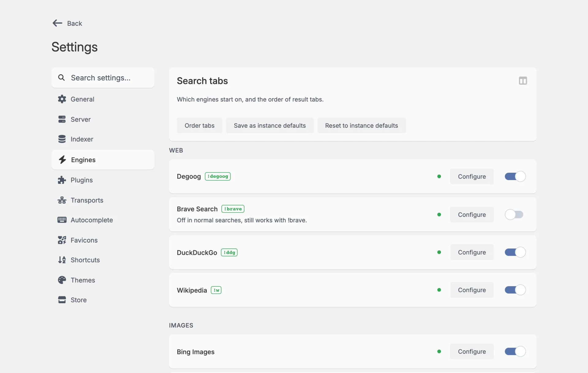
Task: Click the columns layout icon in Search tabs
Action: pos(523,81)
